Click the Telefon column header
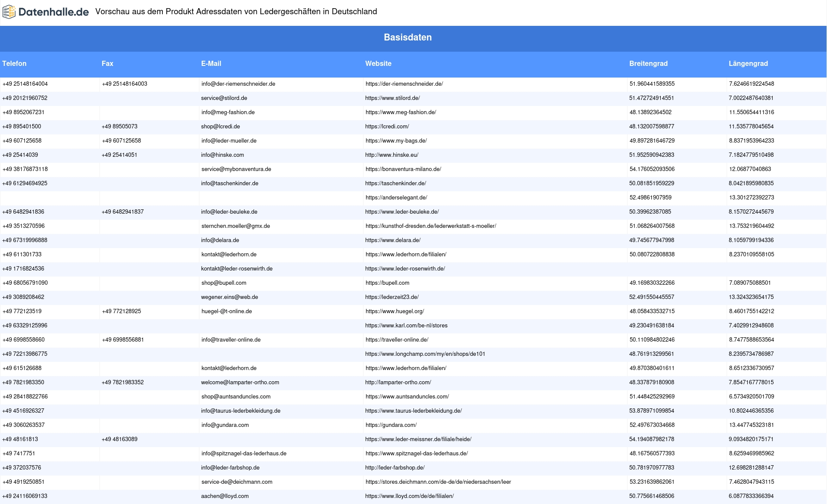Viewport: 827px width, 504px height. (x=14, y=64)
